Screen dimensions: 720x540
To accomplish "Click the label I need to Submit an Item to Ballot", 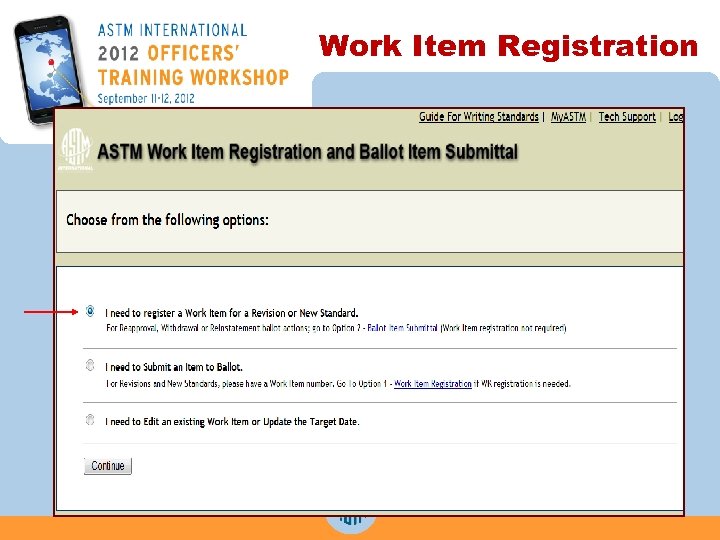I will coord(174,367).
